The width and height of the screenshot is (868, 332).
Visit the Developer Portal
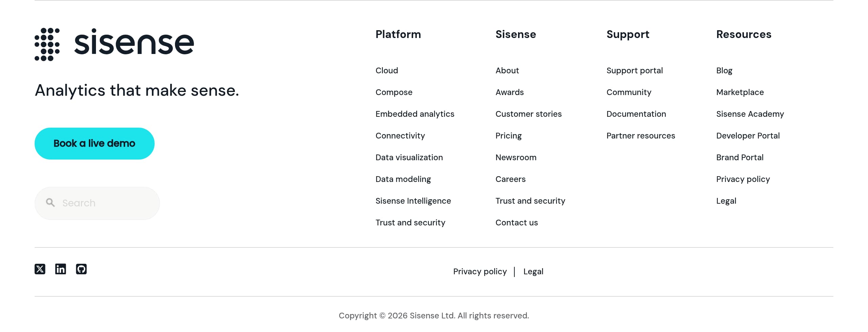[x=748, y=135]
